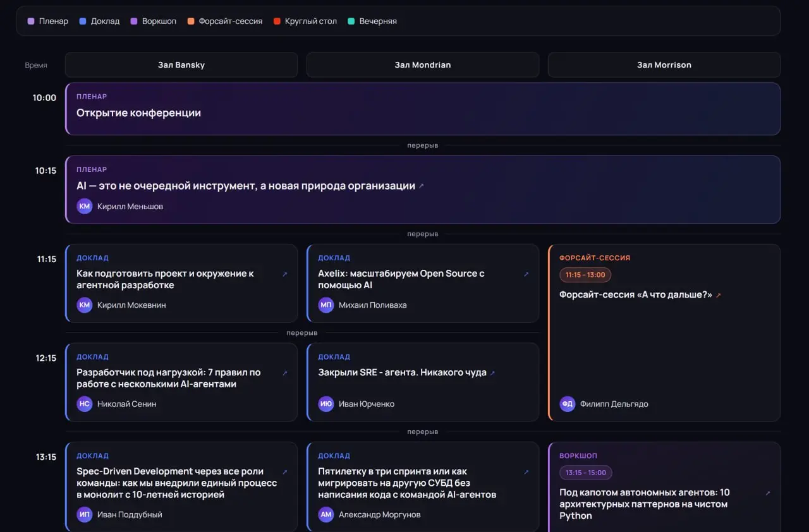This screenshot has width=809, height=532.
Task: Open the arrow icon on Как подготовить проект card
Action: (285, 274)
